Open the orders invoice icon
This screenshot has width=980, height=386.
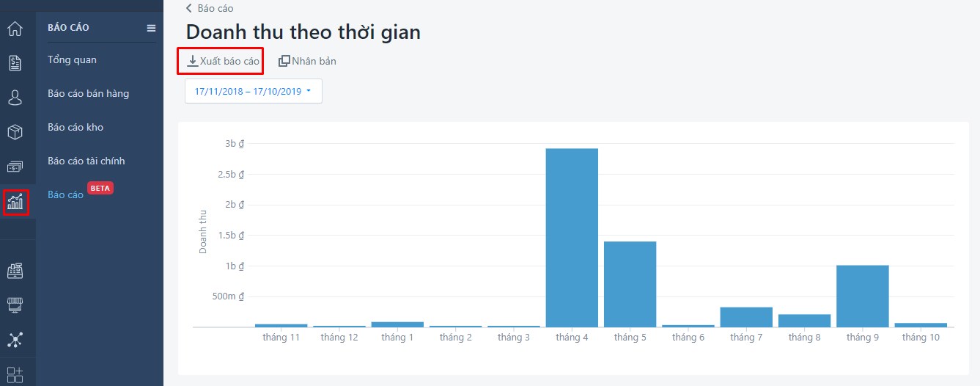coord(14,63)
